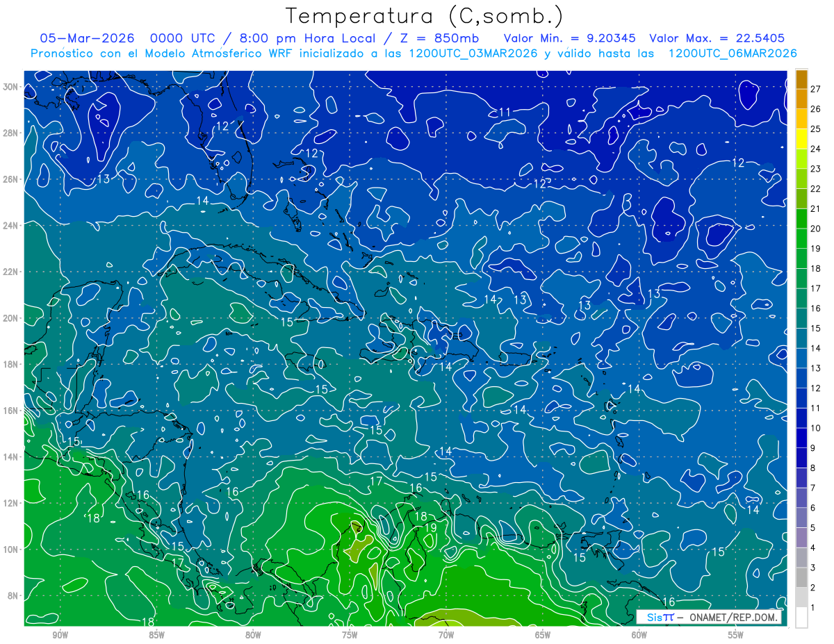Click the "26N" latitude axis label
This screenshot has width=834, height=644.
click(12, 179)
